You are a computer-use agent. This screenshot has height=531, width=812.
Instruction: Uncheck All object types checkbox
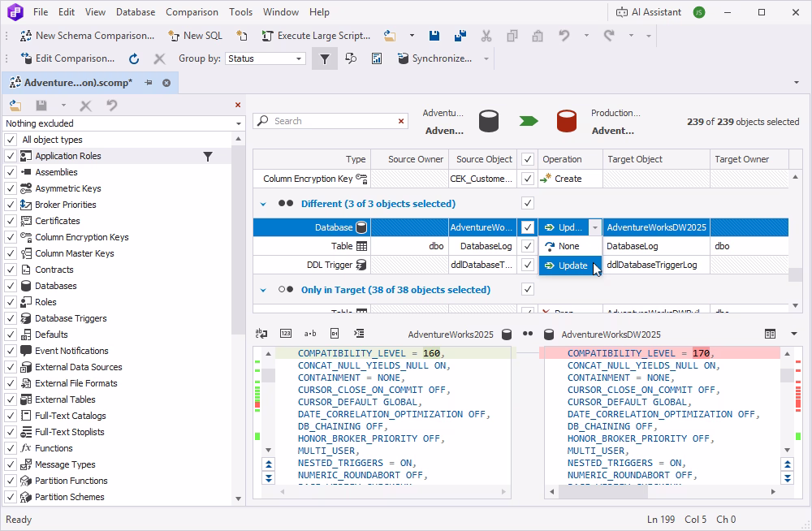pos(11,140)
